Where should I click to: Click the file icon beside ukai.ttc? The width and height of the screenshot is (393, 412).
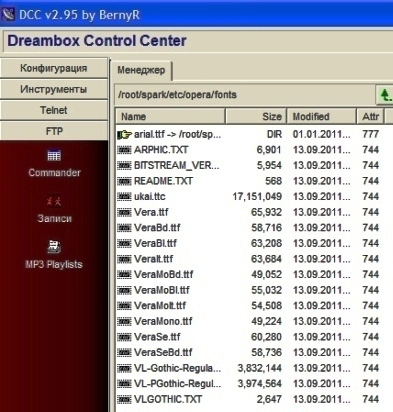pyautogui.click(x=124, y=197)
